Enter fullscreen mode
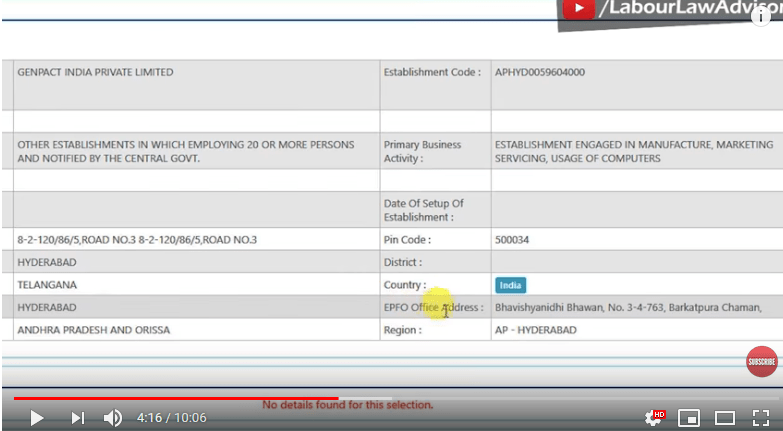Viewport: 783px width, 431px height. pos(761,418)
